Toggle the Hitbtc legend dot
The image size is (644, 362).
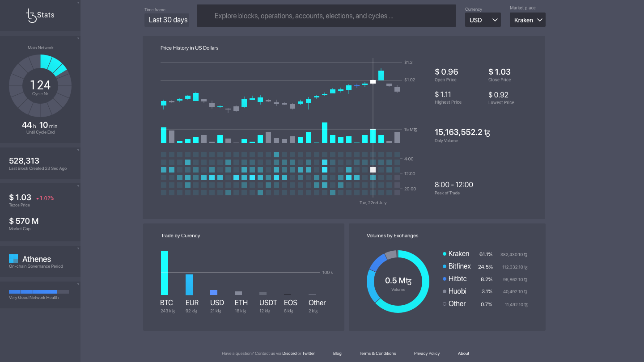pyautogui.click(x=444, y=278)
